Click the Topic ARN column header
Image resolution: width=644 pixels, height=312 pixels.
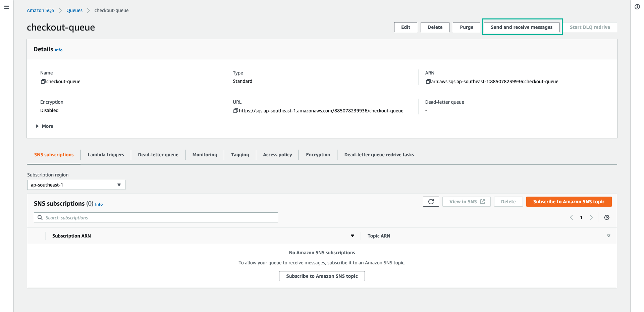coord(379,236)
